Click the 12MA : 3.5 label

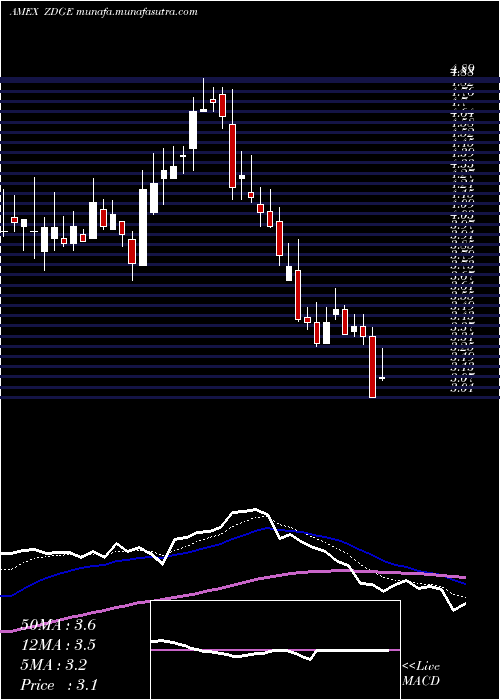pyautogui.click(x=58, y=645)
